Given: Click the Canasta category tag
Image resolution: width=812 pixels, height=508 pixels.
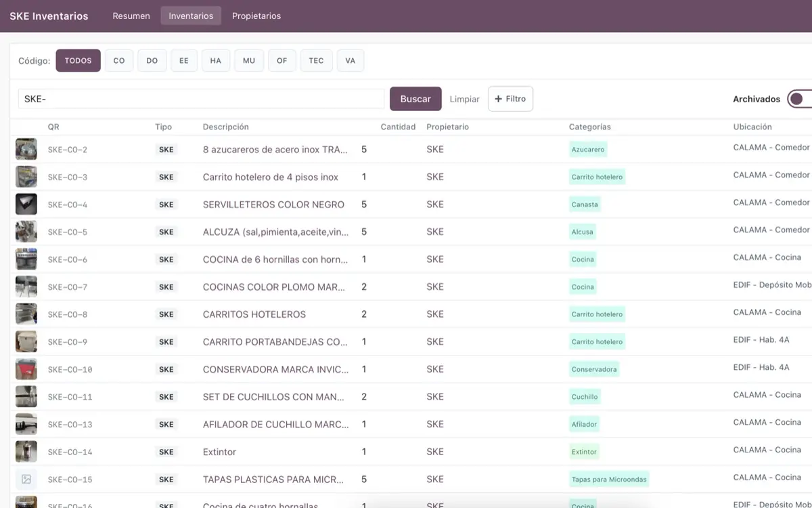Looking at the screenshot, I should pos(585,204).
